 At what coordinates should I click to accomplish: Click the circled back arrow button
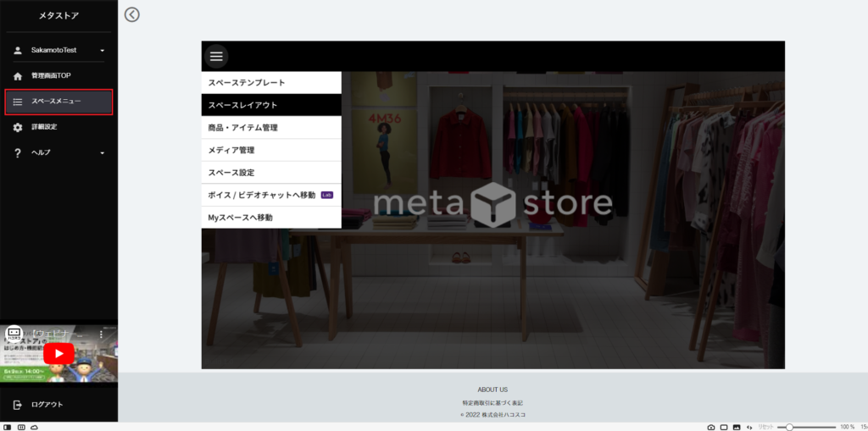coord(131,14)
